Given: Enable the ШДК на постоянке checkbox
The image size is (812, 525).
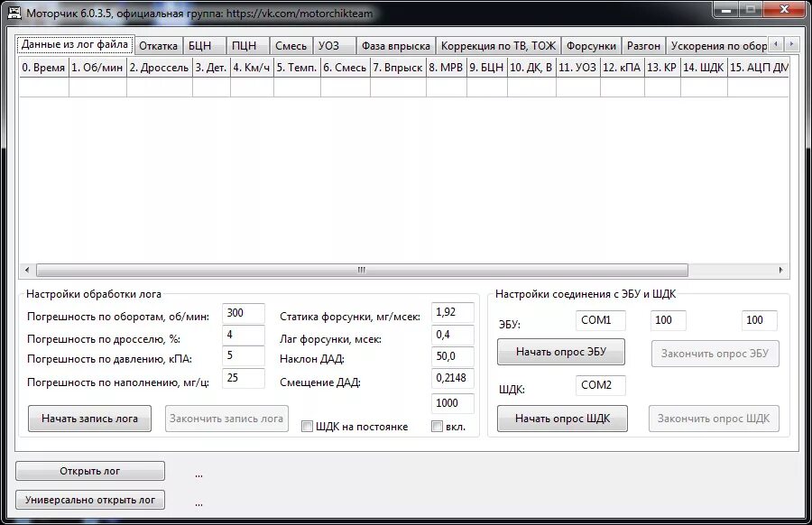Looking at the screenshot, I should [307, 426].
